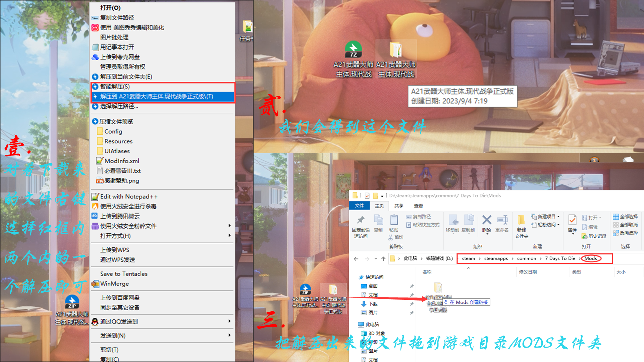The height and width of the screenshot is (362, 644).
Task: Switch to the 共享 ribbon tab
Action: [x=399, y=206]
